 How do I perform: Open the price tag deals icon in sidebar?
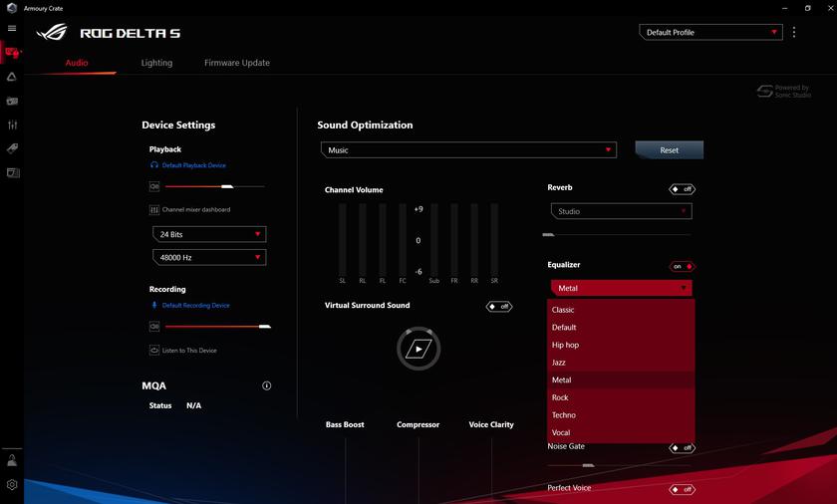point(12,148)
